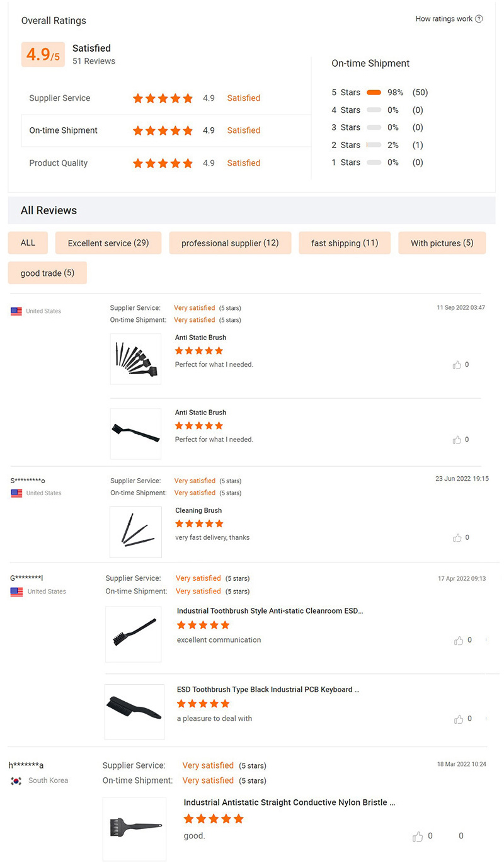Open the Satisfied link next to On-time Shipment
Image resolution: width=504 pixels, height=863 pixels.
243,130
